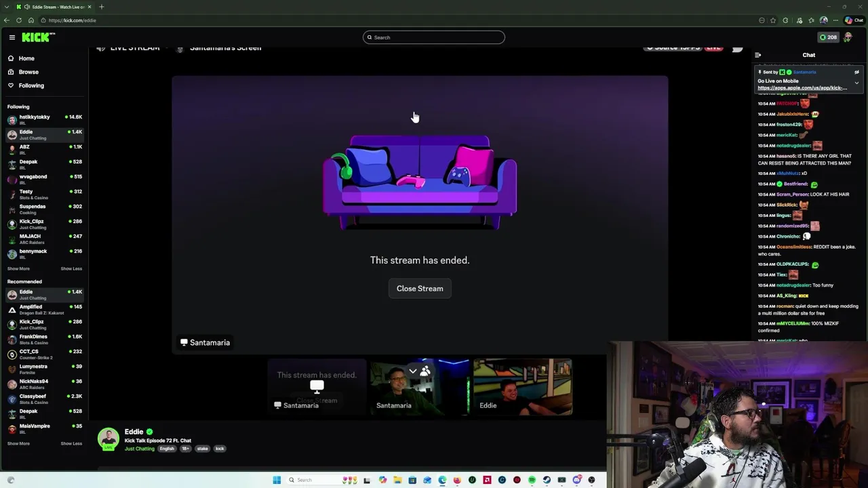The image size is (868, 488).
Task: Collapse participants strip using chevron-people button
Action: coord(419,371)
